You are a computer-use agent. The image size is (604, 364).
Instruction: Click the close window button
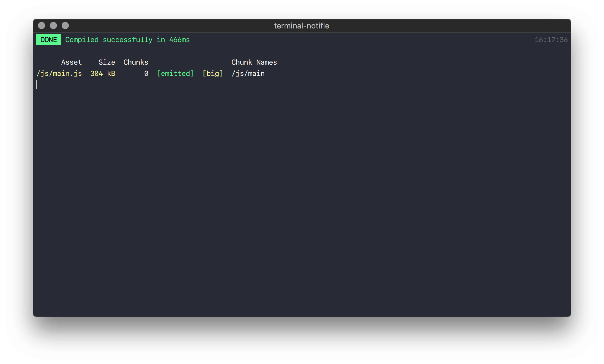[42, 26]
